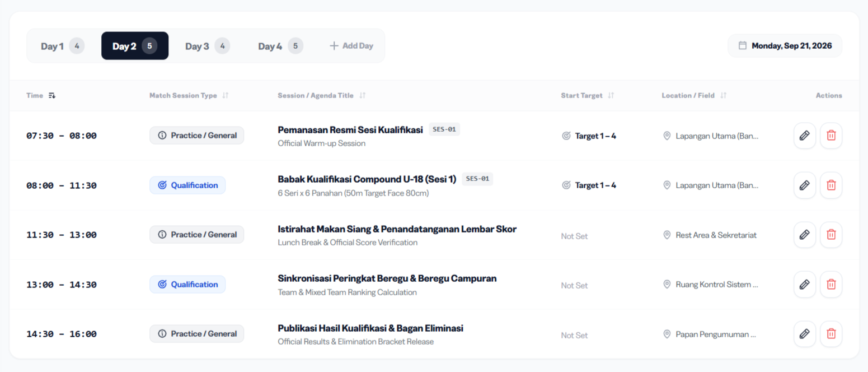Click Not Set for the 13:00 - 14:30 session
Image resolution: width=868 pixels, height=372 pixels.
point(574,285)
